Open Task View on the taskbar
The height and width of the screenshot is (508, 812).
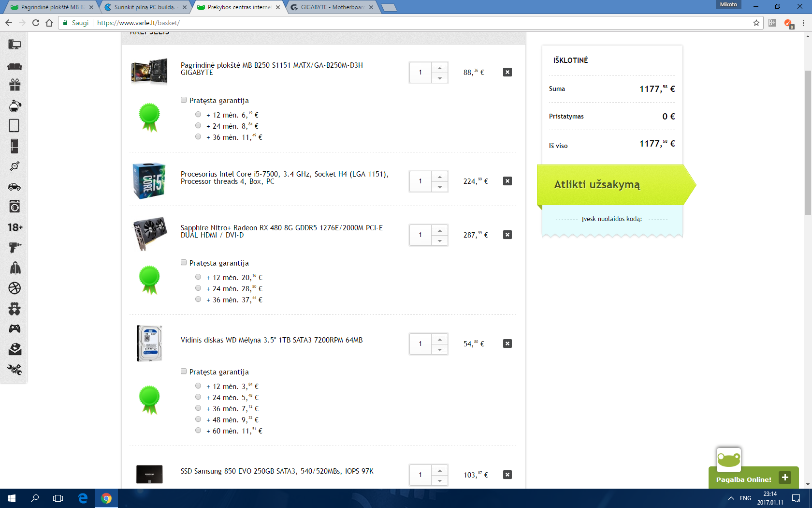click(x=58, y=498)
